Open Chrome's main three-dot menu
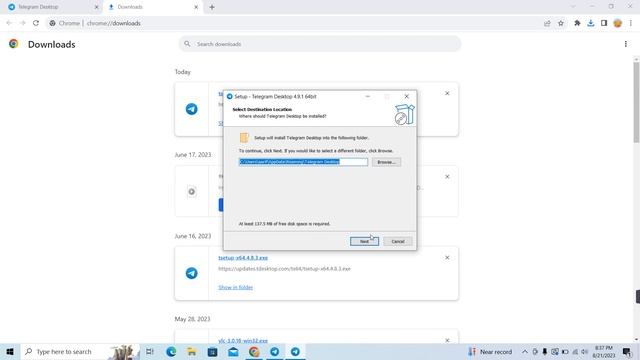 (x=631, y=23)
